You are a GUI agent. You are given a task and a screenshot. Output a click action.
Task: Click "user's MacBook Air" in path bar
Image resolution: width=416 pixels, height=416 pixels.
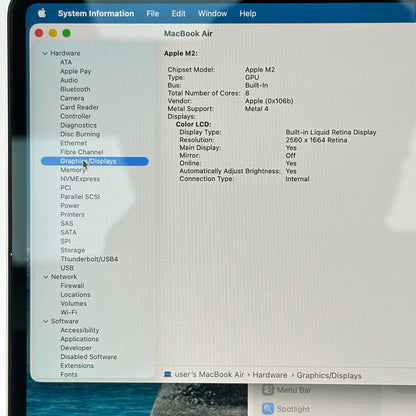(x=209, y=375)
